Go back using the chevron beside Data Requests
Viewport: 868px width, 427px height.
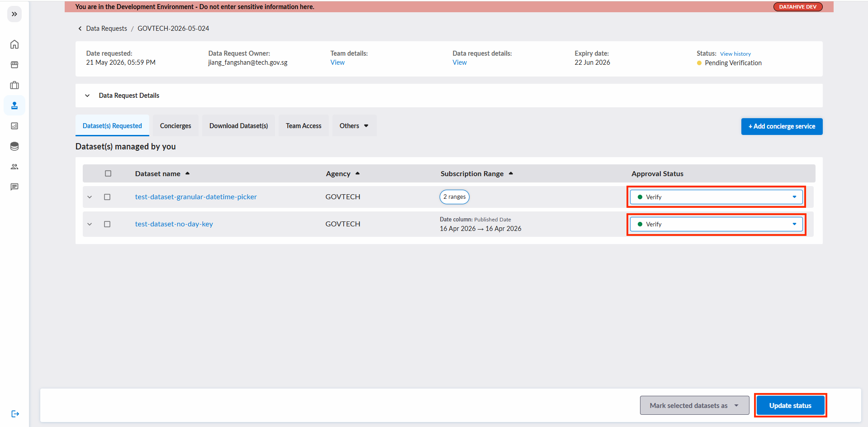pyautogui.click(x=80, y=29)
